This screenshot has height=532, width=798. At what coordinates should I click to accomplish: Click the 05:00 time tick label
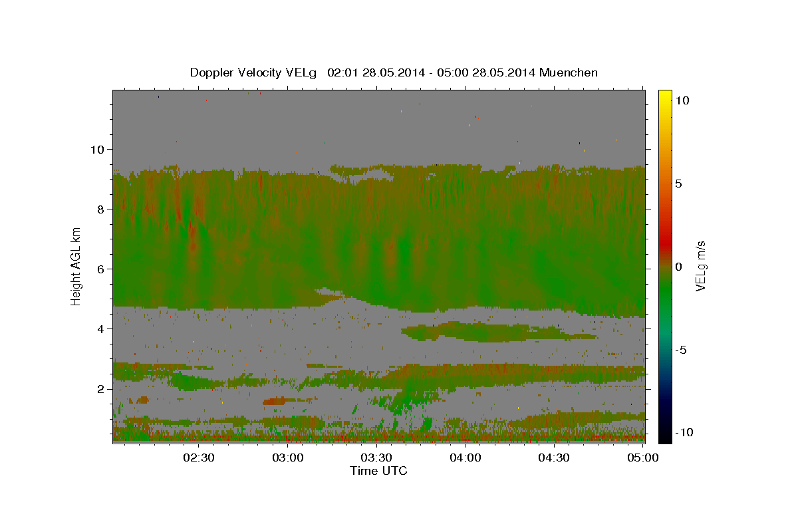point(643,458)
